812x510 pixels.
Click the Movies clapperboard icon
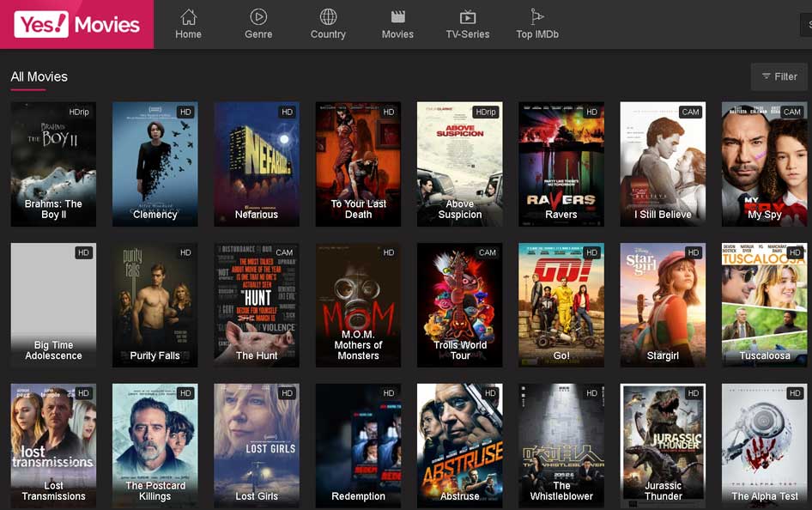(397, 17)
